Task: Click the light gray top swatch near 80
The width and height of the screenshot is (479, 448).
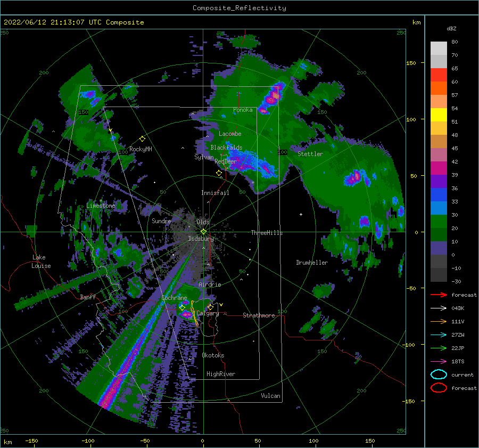Action: tap(439, 48)
